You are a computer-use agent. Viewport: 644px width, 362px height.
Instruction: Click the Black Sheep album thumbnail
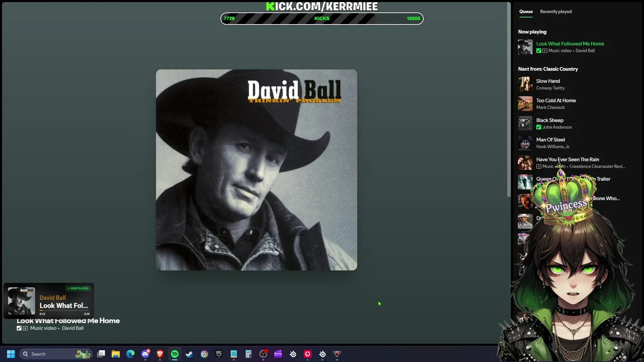(x=525, y=123)
